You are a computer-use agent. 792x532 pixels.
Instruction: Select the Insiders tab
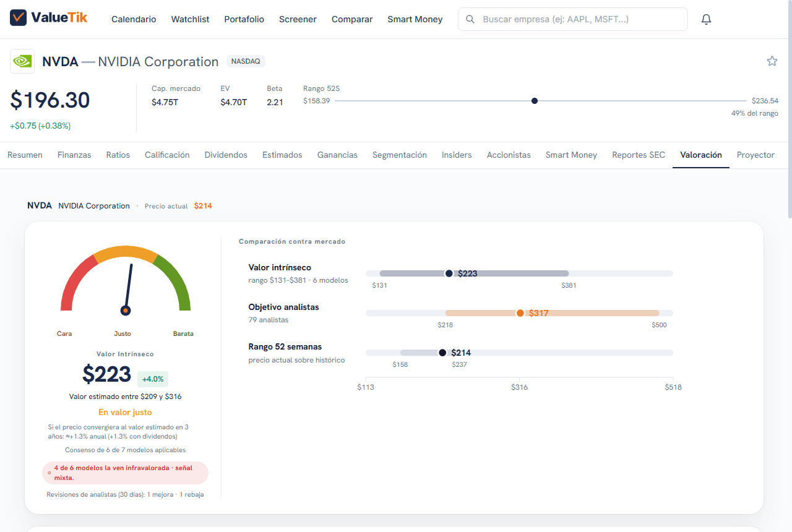tap(457, 155)
